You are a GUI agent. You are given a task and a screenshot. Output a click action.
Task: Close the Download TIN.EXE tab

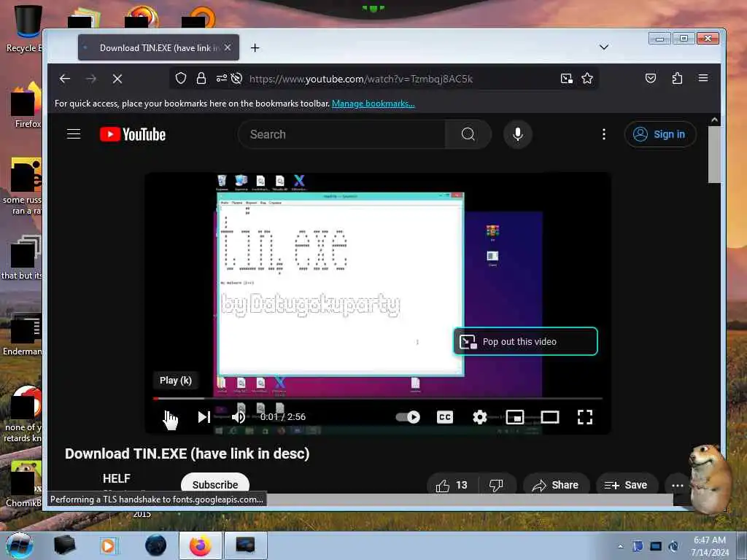228,47
